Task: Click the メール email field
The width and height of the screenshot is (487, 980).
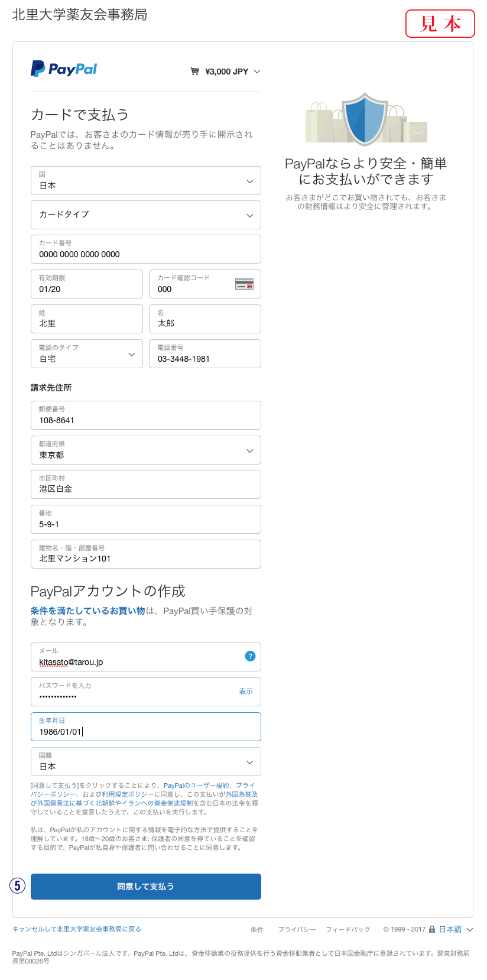Action: [146, 657]
